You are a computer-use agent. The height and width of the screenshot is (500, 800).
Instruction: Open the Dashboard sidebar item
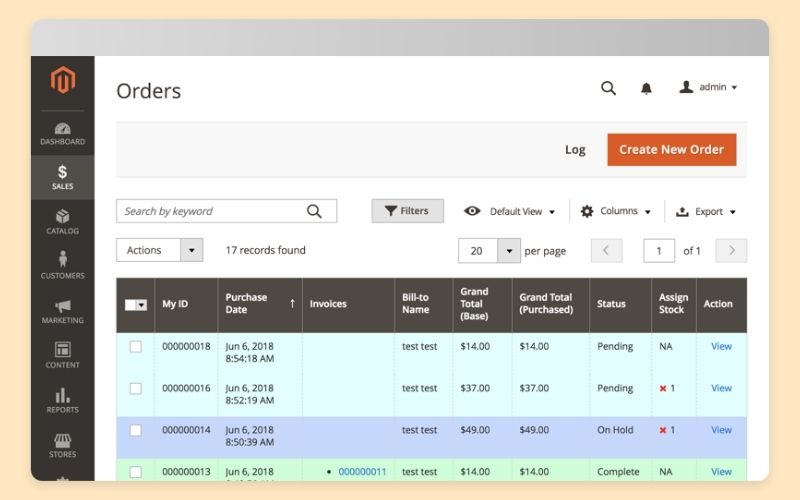(63, 134)
